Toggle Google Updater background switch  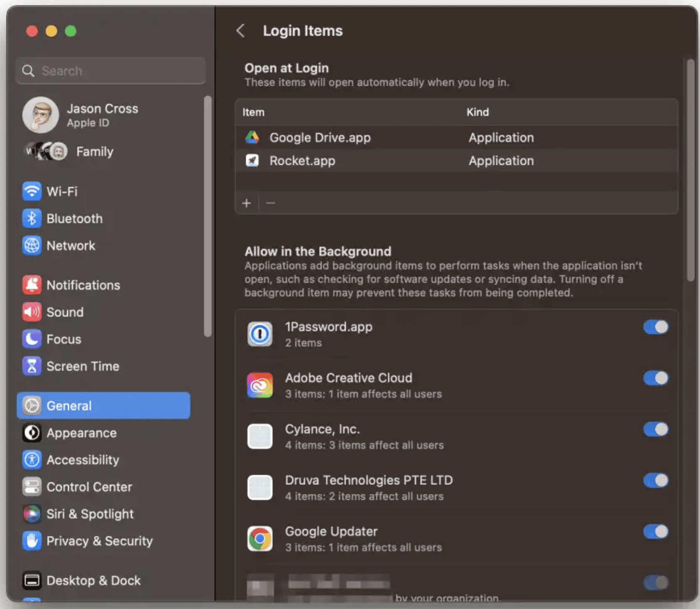pyautogui.click(x=656, y=531)
